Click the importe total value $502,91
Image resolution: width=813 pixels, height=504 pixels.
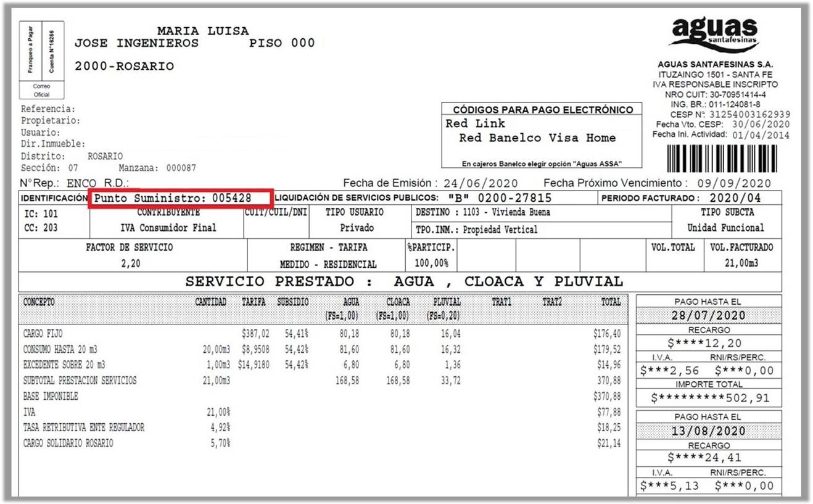(708, 398)
